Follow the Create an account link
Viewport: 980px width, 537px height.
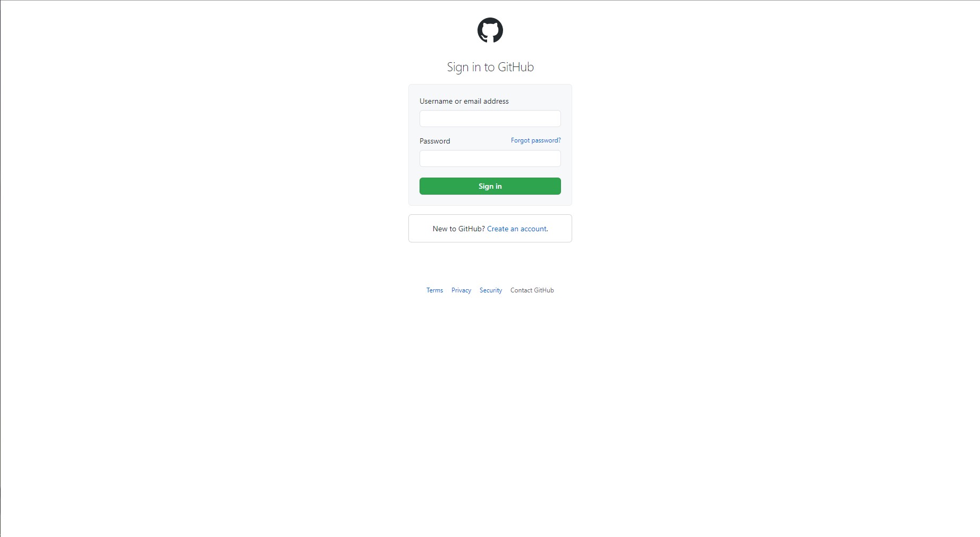517,229
